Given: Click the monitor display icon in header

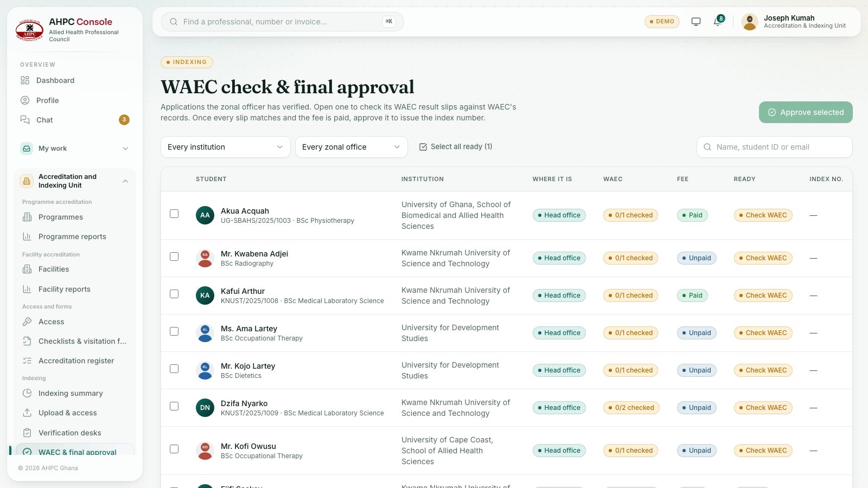Looking at the screenshot, I should pos(696,22).
